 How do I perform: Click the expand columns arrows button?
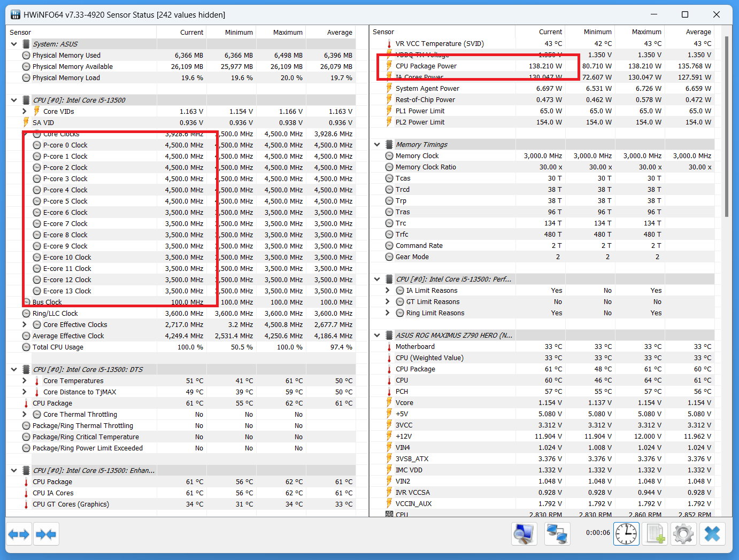[x=19, y=534]
